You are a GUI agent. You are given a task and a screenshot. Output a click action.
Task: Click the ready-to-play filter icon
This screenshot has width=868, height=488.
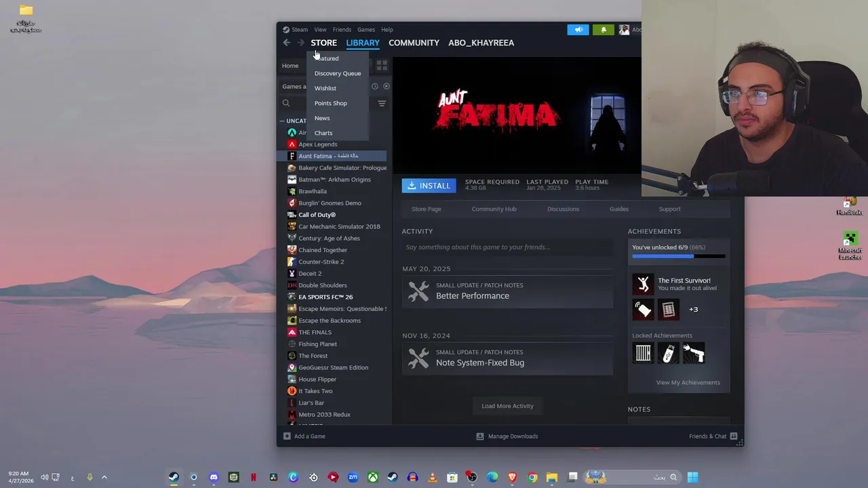coord(386,86)
